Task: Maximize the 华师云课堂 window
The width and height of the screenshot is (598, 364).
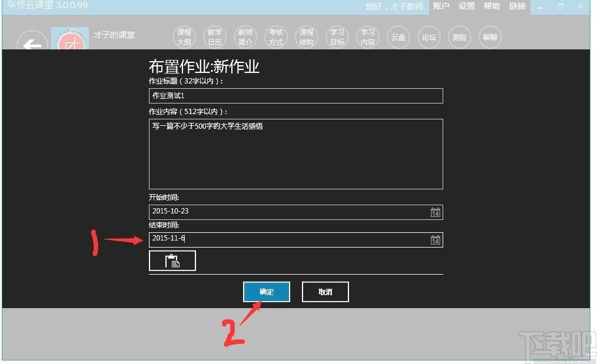Action: point(560,6)
